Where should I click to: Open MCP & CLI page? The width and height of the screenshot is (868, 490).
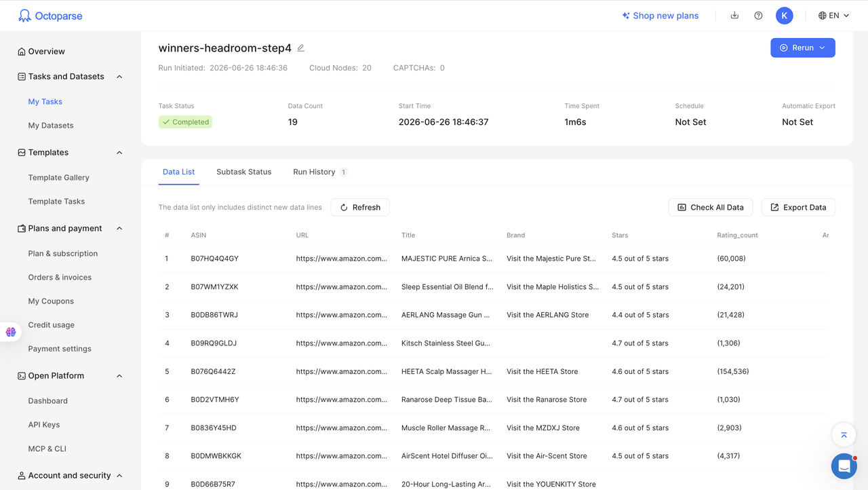click(x=47, y=449)
